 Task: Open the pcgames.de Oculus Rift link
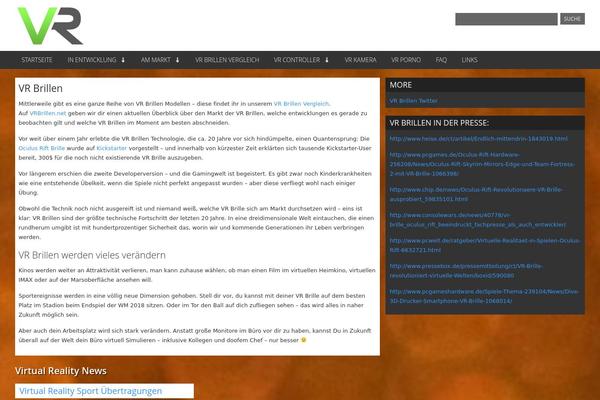[482, 164]
